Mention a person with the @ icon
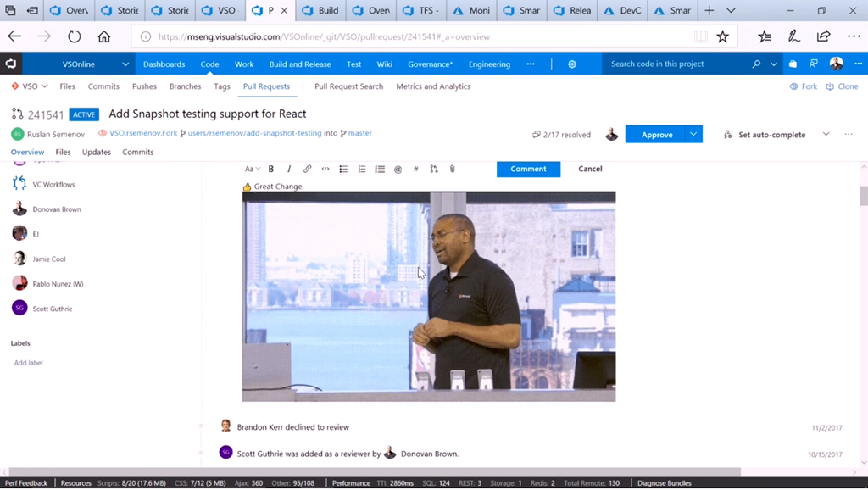The width and height of the screenshot is (868, 490). (x=398, y=169)
